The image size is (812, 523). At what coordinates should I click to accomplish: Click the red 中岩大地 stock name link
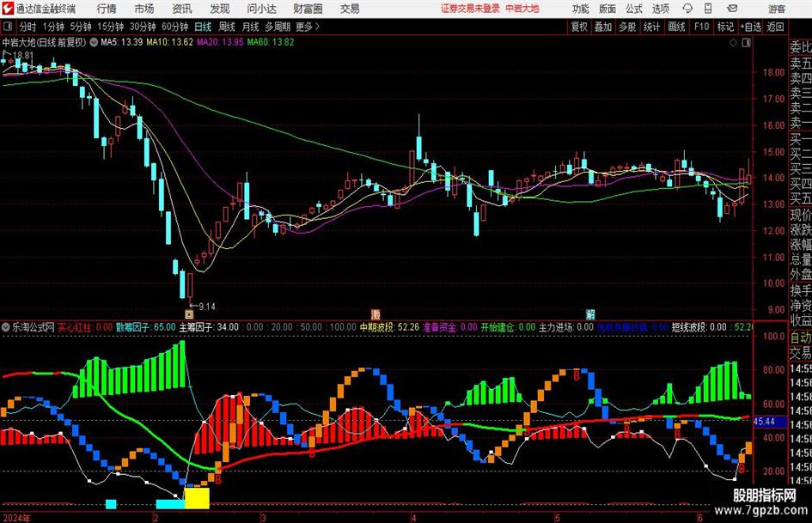tap(522, 9)
